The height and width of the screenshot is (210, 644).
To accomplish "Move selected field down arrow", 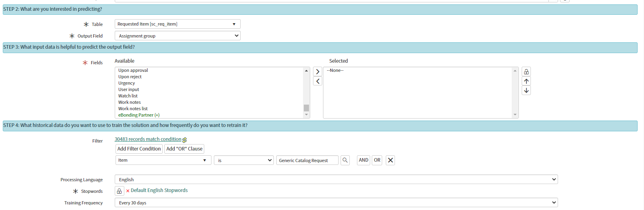I will pyautogui.click(x=526, y=91).
